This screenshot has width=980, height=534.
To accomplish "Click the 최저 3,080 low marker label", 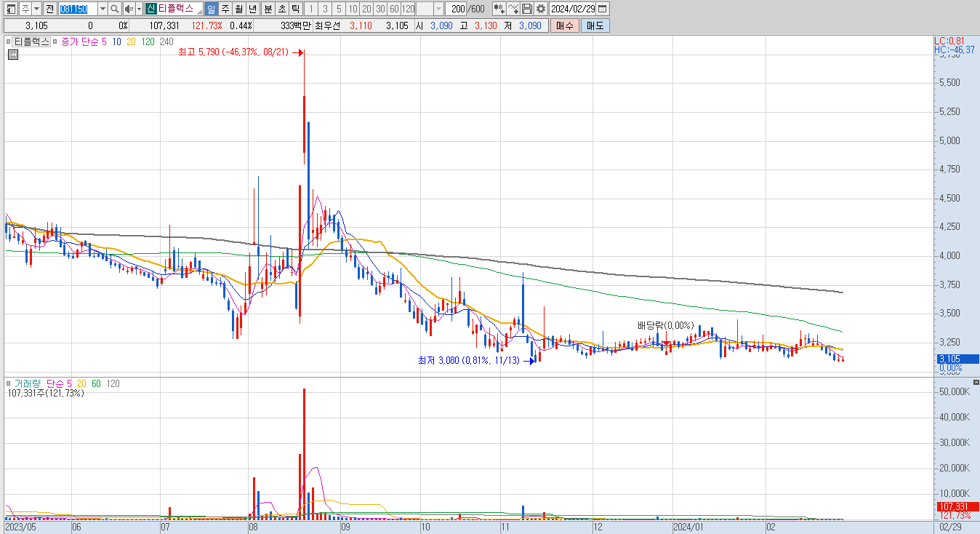I will (x=469, y=360).
